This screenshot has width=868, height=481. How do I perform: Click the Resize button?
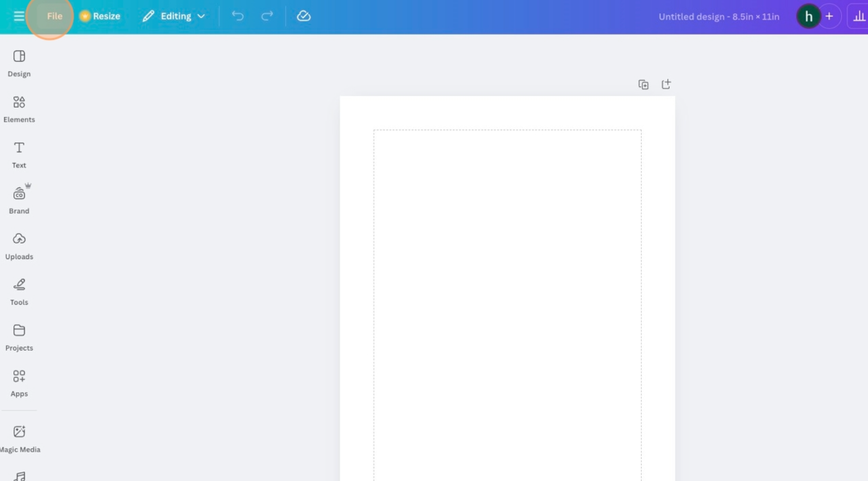click(100, 16)
